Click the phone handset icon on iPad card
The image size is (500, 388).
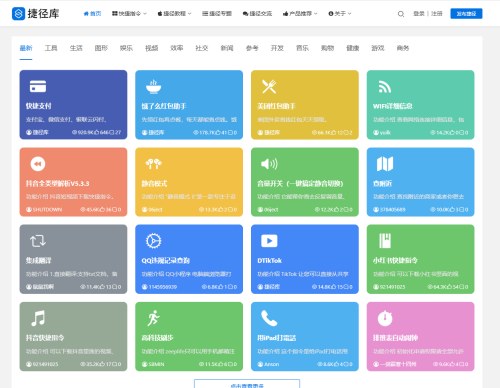coord(269,318)
